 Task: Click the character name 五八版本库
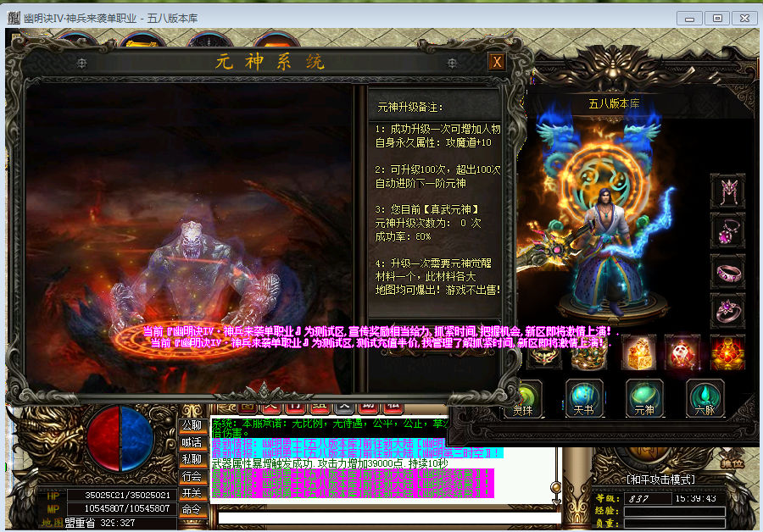pyautogui.click(x=614, y=103)
